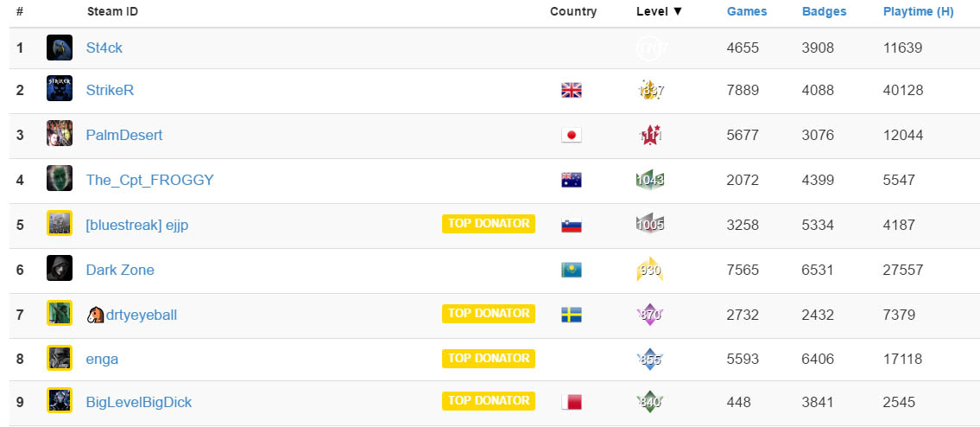The width and height of the screenshot is (980, 427).
Task: Click enga's avatar thumbnail
Action: 60,359
